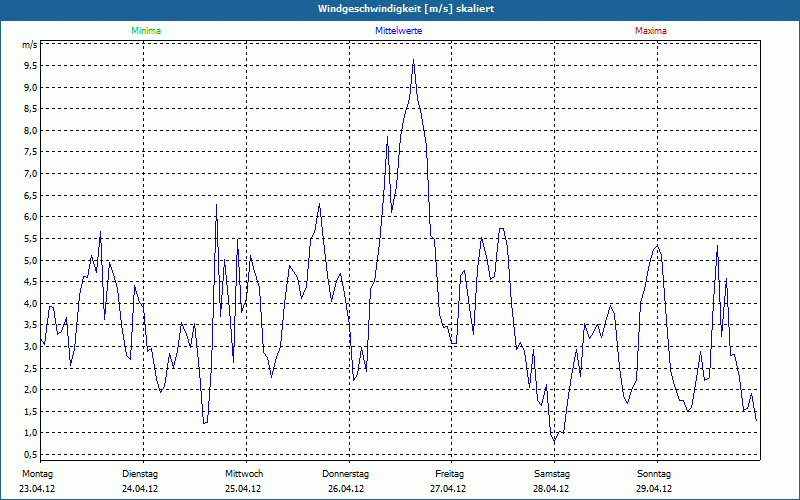Select the Dienstag axis label
The image size is (800, 500).
click(140, 474)
